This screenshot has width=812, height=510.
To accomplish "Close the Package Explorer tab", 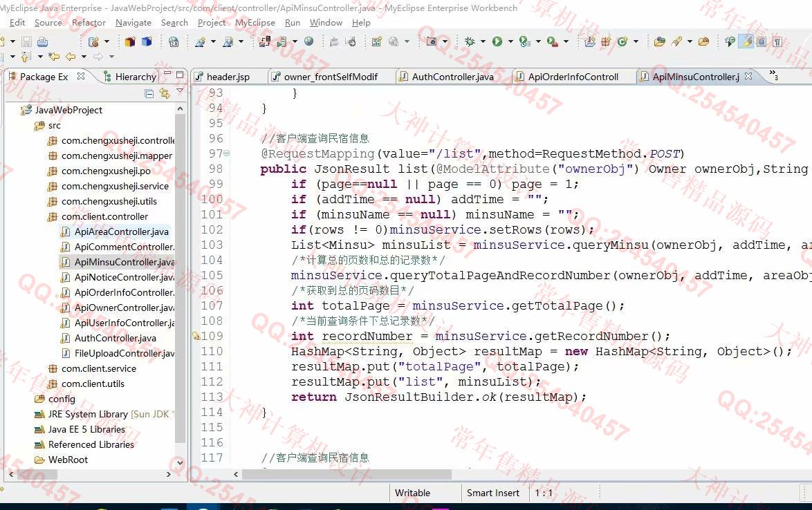I will tap(81, 76).
